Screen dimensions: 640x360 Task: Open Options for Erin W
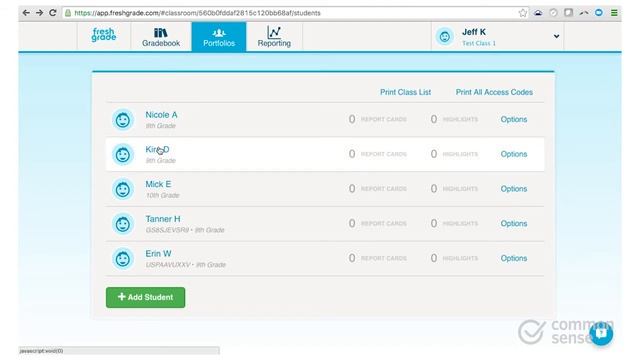click(x=513, y=258)
